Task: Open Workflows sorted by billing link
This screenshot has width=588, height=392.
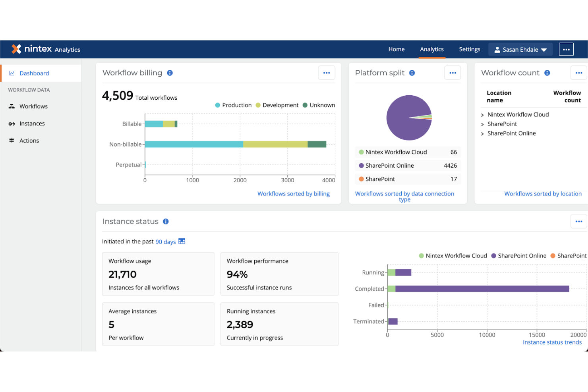Action: point(294,194)
